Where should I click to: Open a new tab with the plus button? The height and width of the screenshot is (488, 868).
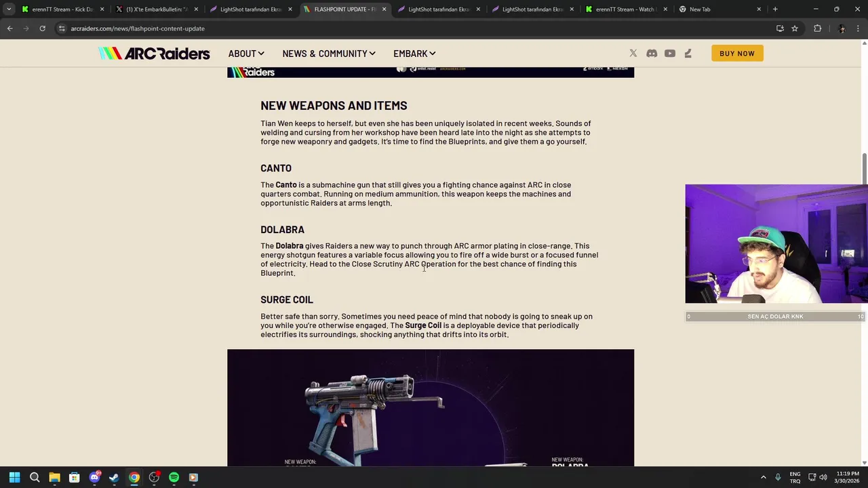pyautogui.click(x=775, y=9)
